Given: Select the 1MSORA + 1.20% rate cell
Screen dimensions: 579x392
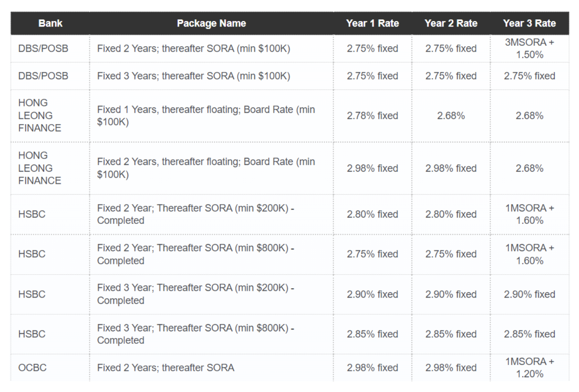Looking at the screenshot, I should (x=529, y=368).
